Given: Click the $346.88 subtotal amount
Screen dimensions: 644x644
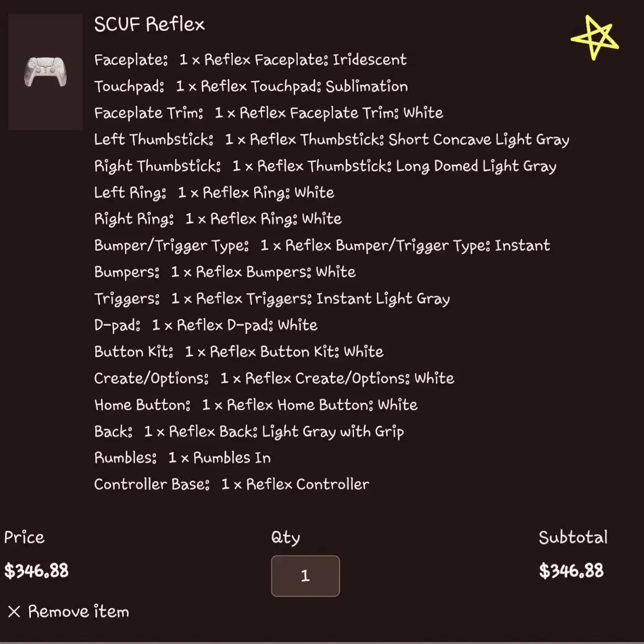Looking at the screenshot, I should (571, 571).
